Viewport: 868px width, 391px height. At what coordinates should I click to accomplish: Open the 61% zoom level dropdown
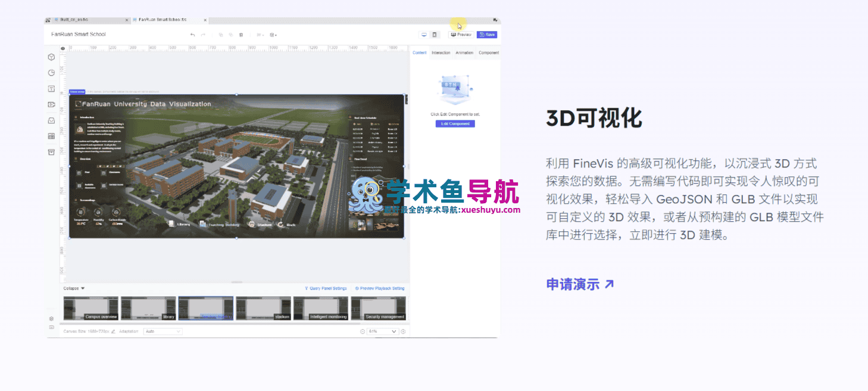[382, 331]
